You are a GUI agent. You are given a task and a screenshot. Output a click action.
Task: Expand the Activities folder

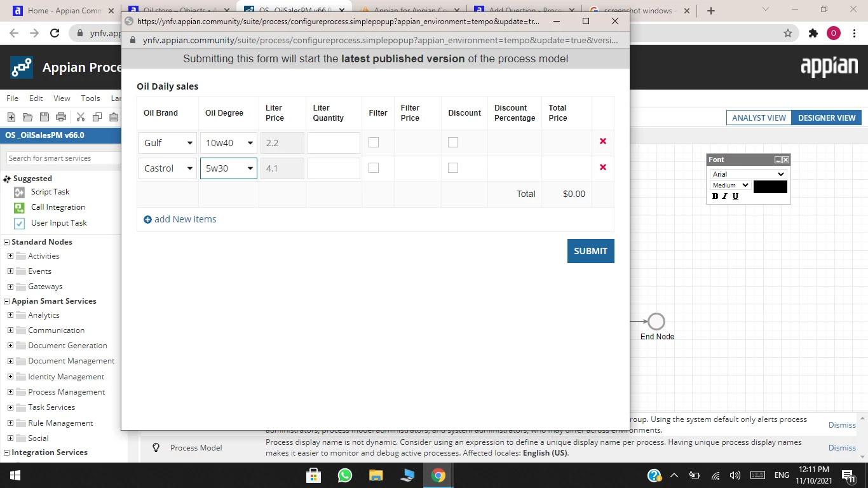10,256
